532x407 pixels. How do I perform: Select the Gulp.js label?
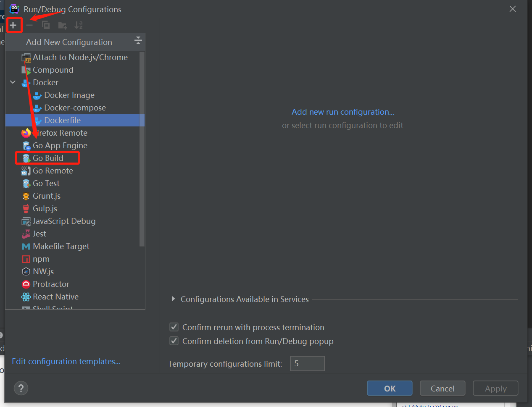tap(45, 208)
